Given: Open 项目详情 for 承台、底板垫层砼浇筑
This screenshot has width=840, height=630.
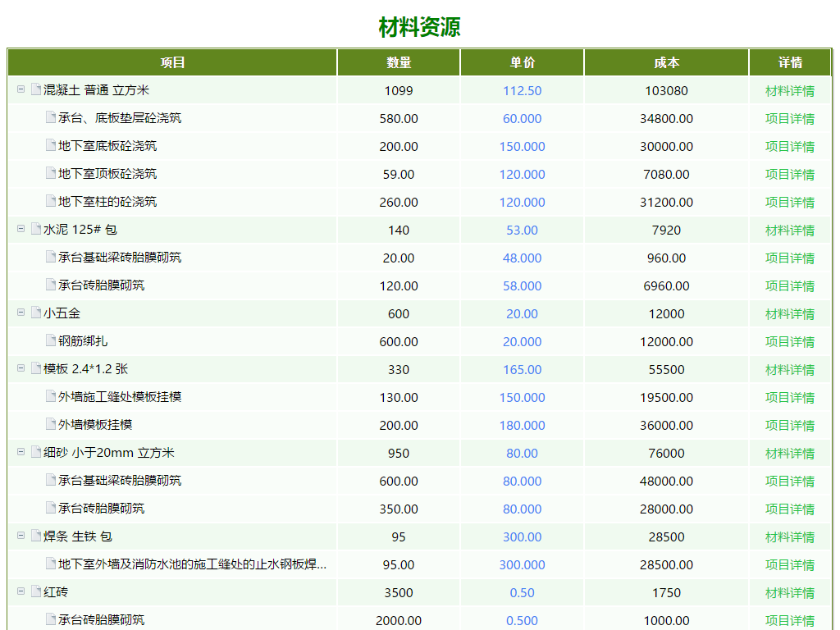Looking at the screenshot, I should pyautogui.click(x=790, y=118).
